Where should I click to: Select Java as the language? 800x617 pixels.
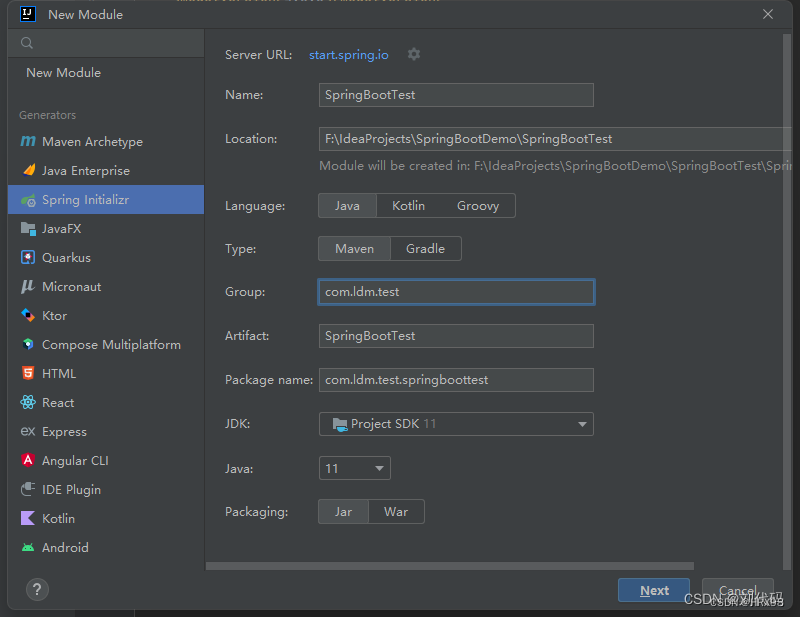pyautogui.click(x=347, y=206)
